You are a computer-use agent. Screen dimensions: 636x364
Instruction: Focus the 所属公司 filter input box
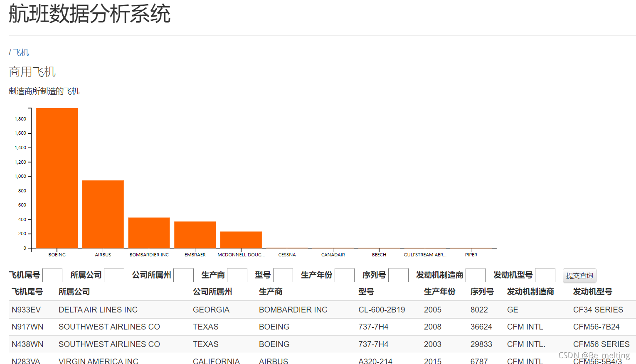(114, 275)
